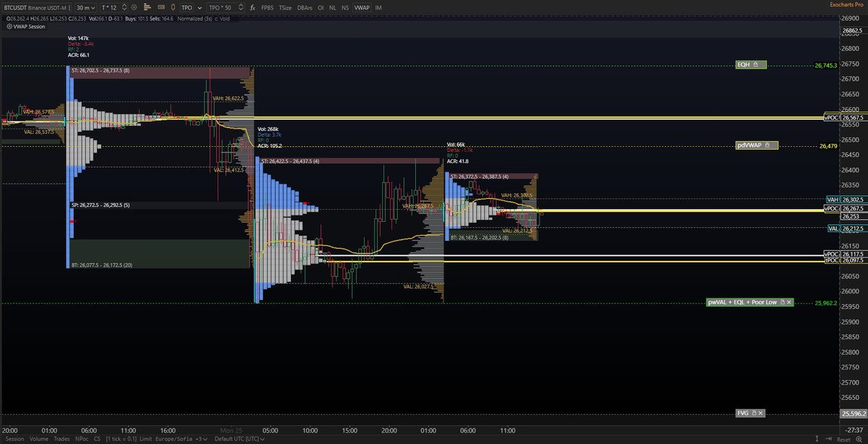Image resolution: width=868 pixels, height=444 pixels.
Task: Click the 26,745.3 green price value
Action: click(825, 65)
